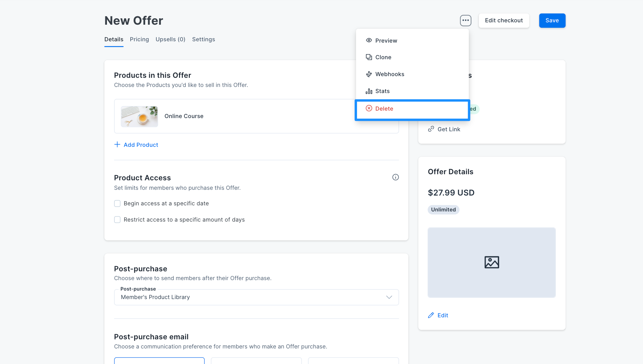
Task: Open the Member's Product Library select box
Action: (257, 297)
